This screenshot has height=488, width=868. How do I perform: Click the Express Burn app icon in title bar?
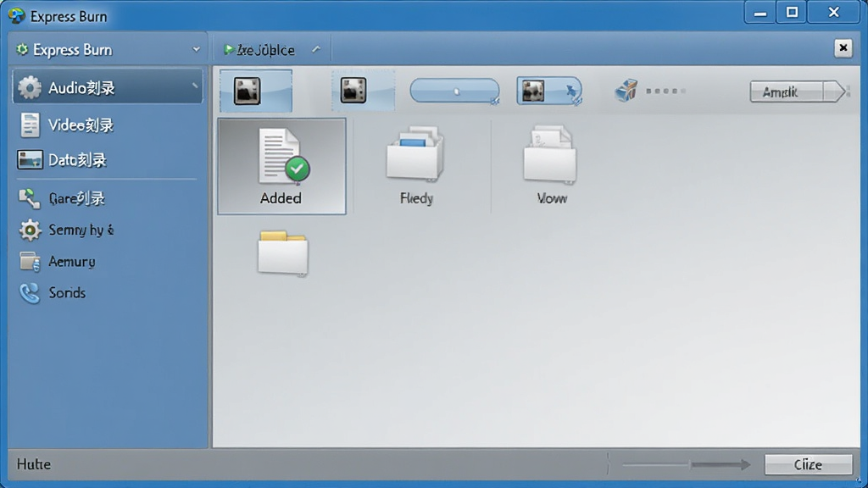[x=17, y=15]
